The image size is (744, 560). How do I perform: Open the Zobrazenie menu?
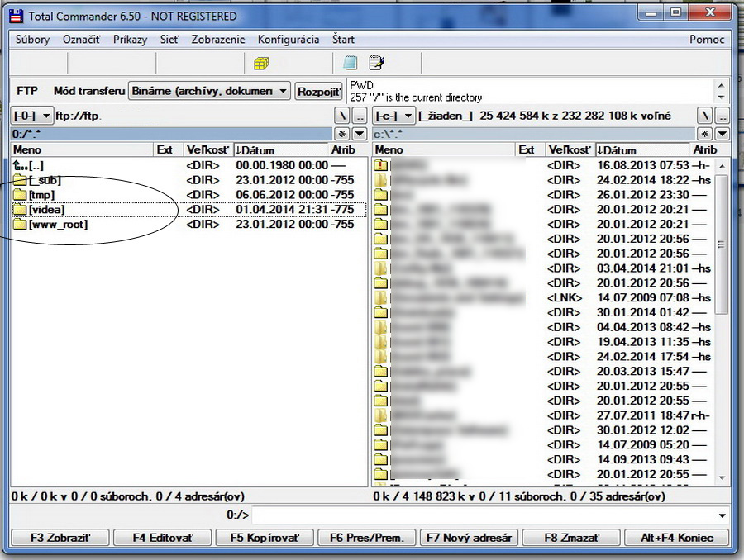pos(218,40)
